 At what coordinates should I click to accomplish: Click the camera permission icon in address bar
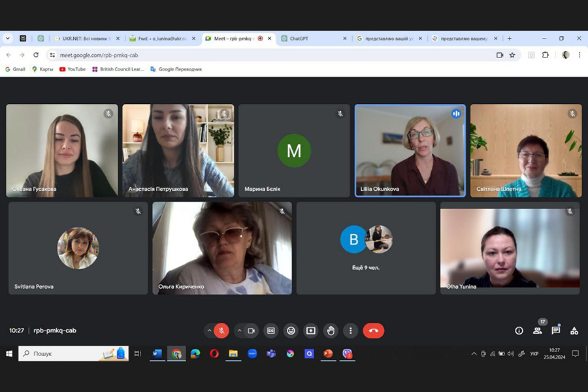click(500, 55)
